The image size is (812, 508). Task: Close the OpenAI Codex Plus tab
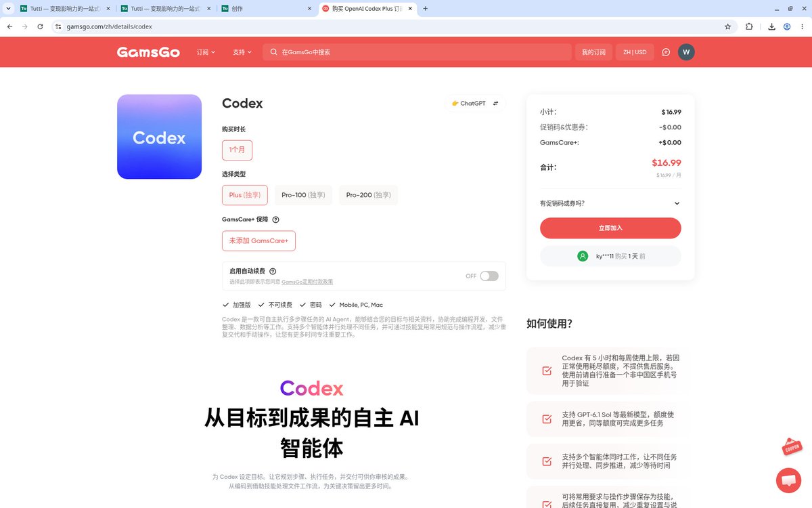(409, 9)
